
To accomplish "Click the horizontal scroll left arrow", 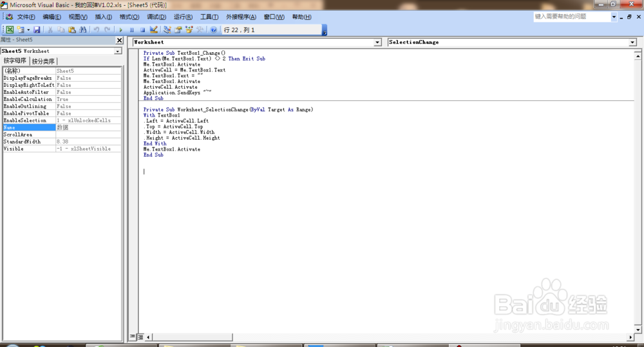I will pyautogui.click(x=148, y=337).
